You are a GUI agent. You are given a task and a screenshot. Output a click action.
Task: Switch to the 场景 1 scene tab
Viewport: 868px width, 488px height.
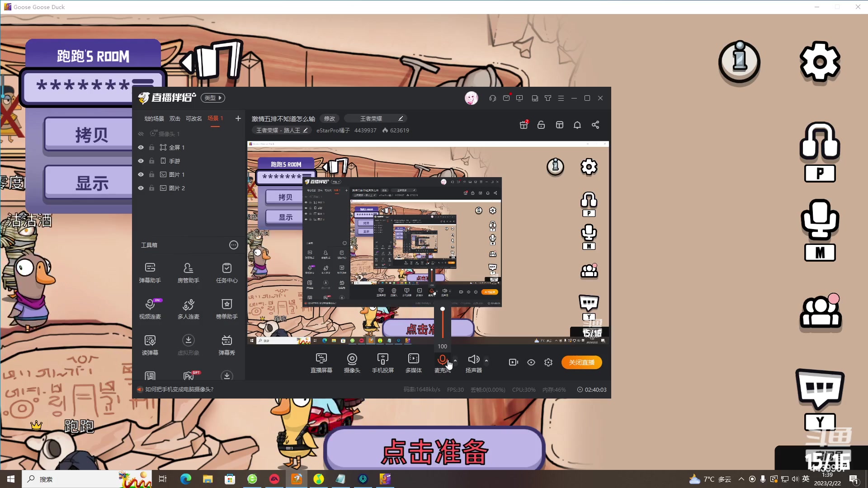click(215, 118)
